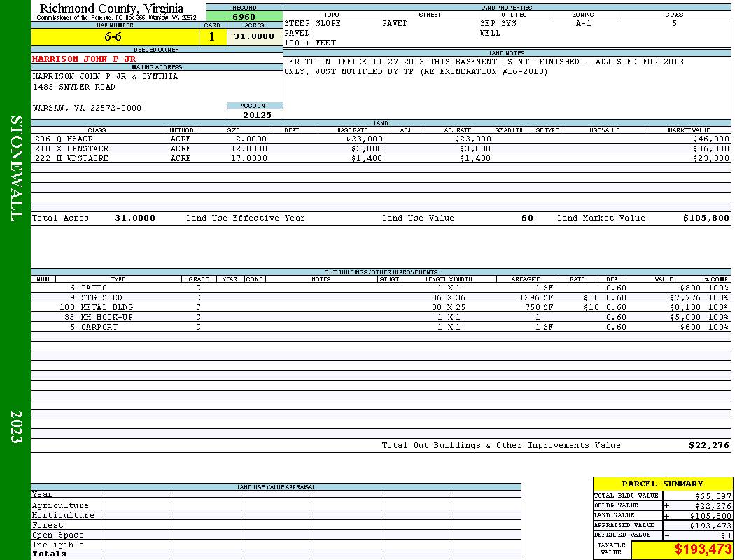Click market value $46,000

[710, 139]
